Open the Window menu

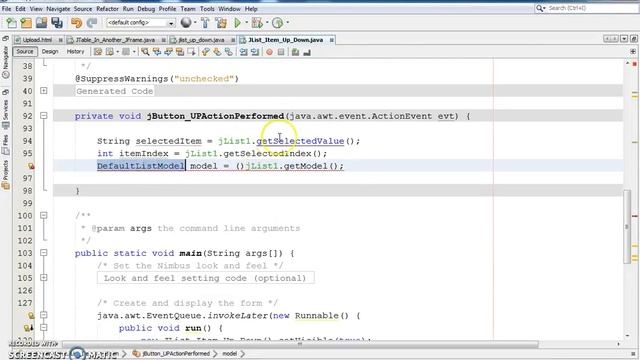229,9
